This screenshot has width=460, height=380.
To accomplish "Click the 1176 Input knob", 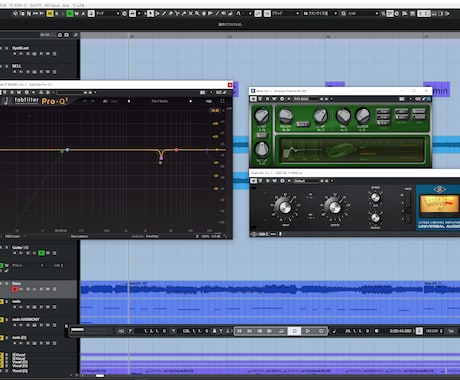I will 285,207.
